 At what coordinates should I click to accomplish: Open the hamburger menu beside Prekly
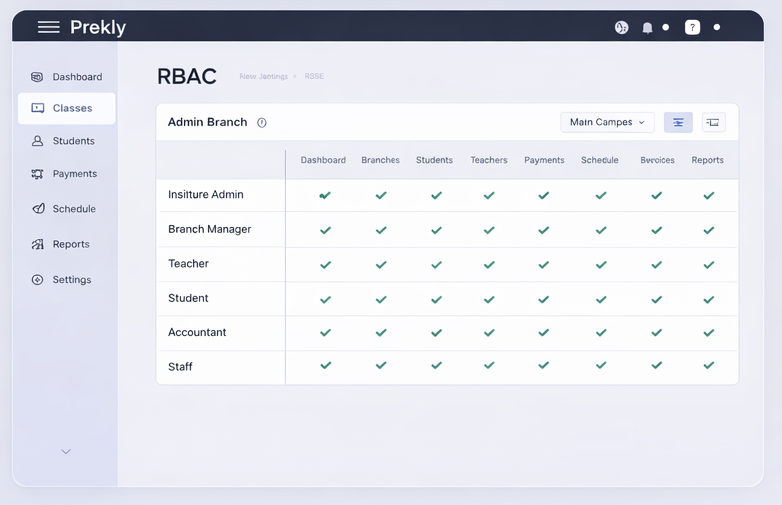click(x=48, y=27)
